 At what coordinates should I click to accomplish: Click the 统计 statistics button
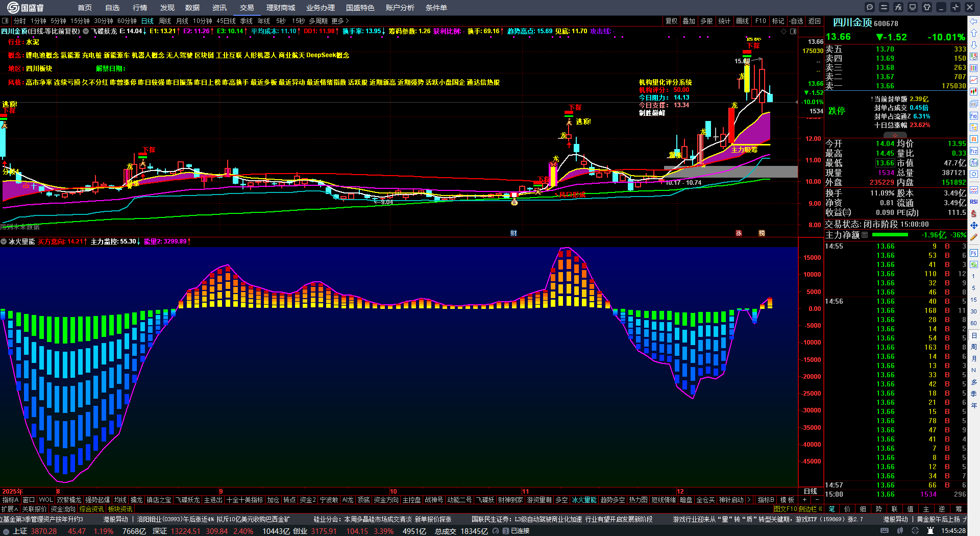coord(724,21)
